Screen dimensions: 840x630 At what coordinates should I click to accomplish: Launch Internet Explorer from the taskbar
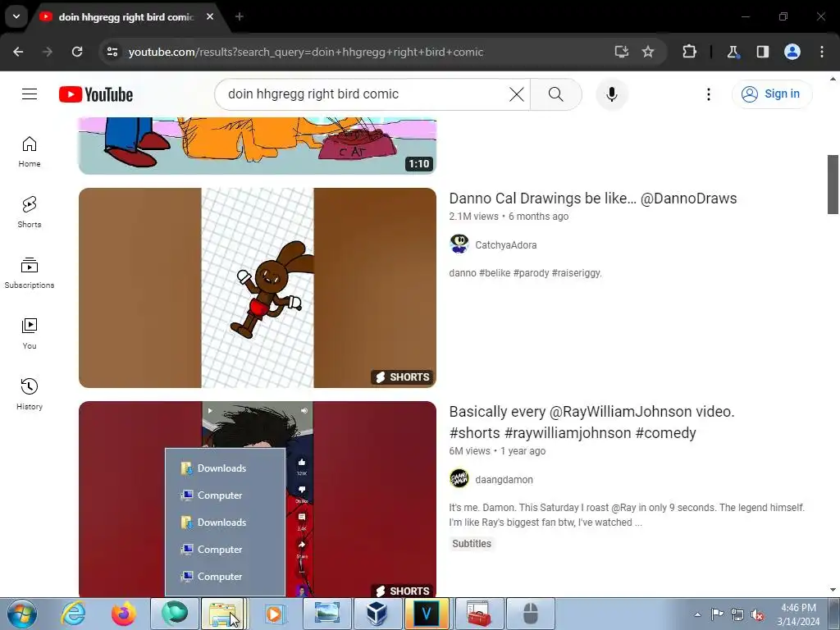pyautogui.click(x=73, y=614)
